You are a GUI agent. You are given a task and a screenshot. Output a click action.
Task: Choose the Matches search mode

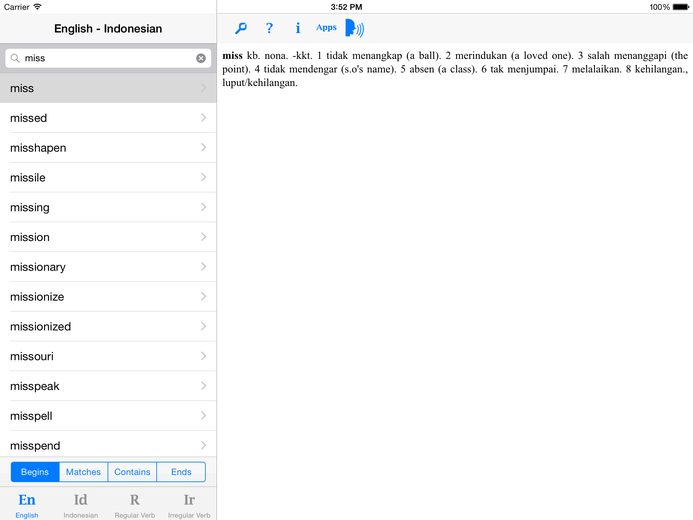pyautogui.click(x=84, y=472)
